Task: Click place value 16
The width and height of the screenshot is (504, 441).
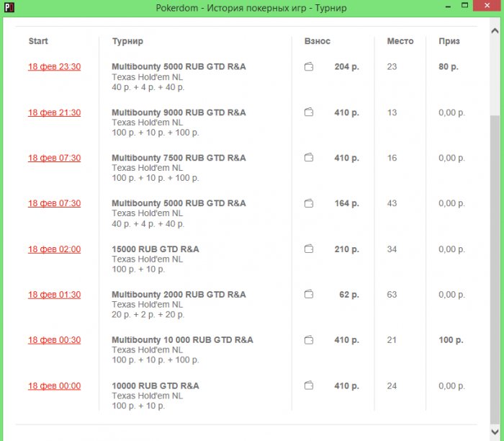Action: pyautogui.click(x=392, y=158)
